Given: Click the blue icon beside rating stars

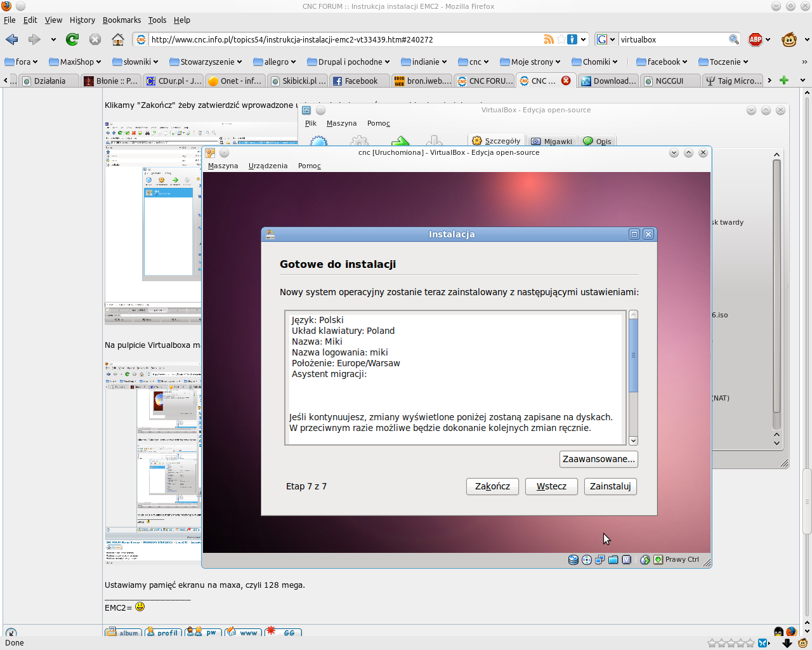Looking at the screenshot, I should [764, 643].
